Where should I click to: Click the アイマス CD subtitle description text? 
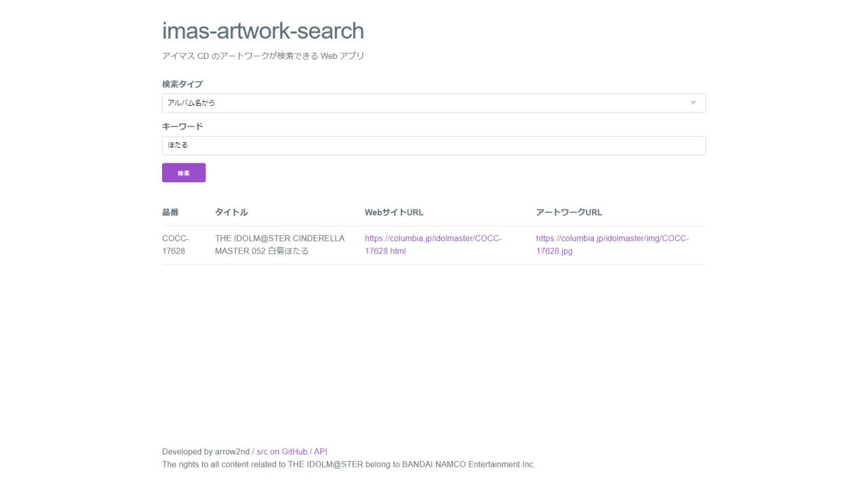(263, 56)
